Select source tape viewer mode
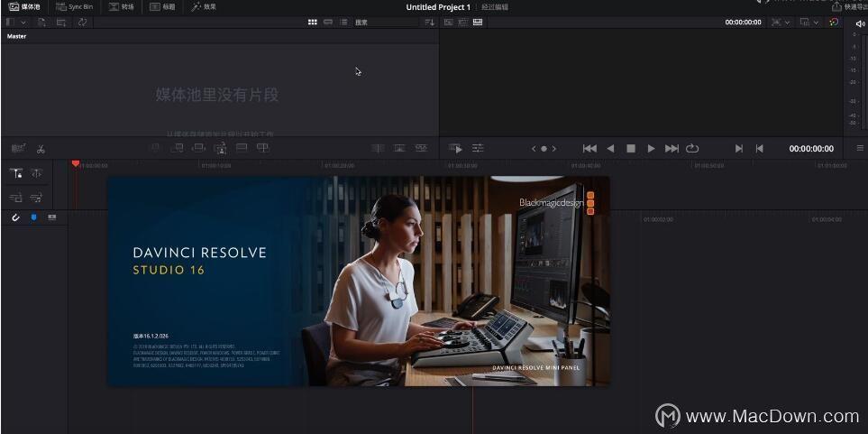Viewport: 868px width, 434px height. (x=462, y=23)
